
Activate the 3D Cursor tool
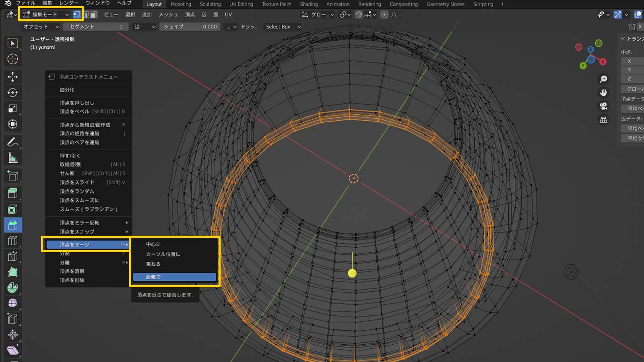pos(12,59)
